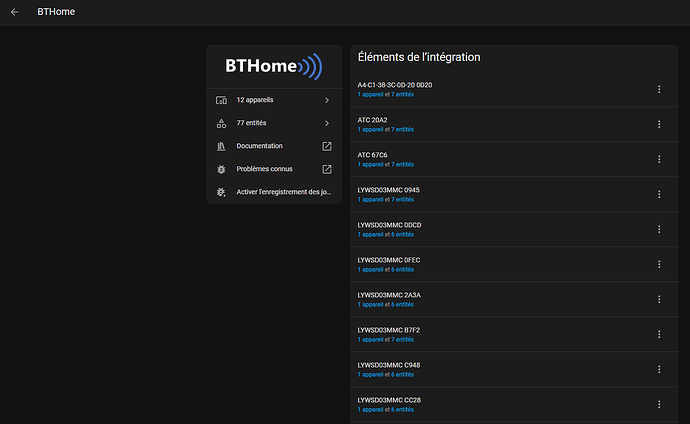
Task: Click the shapes icon beside 77 entités
Action: (x=221, y=123)
